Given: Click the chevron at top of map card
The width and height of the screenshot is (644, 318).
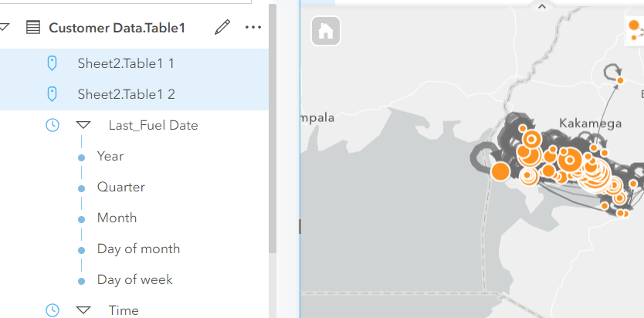Looking at the screenshot, I should 542,6.
